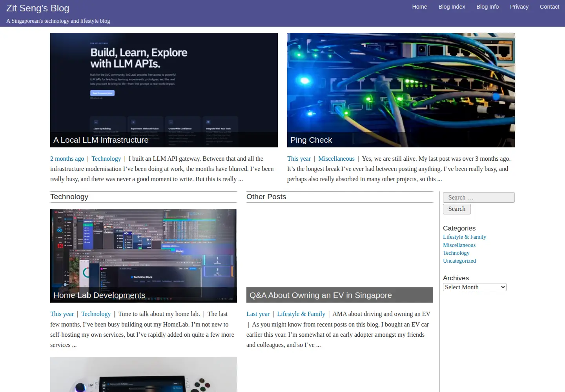Open the handheld gaming console post thumbnail
The width and height of the screenshot is (565, 392).
pos(144,374)
